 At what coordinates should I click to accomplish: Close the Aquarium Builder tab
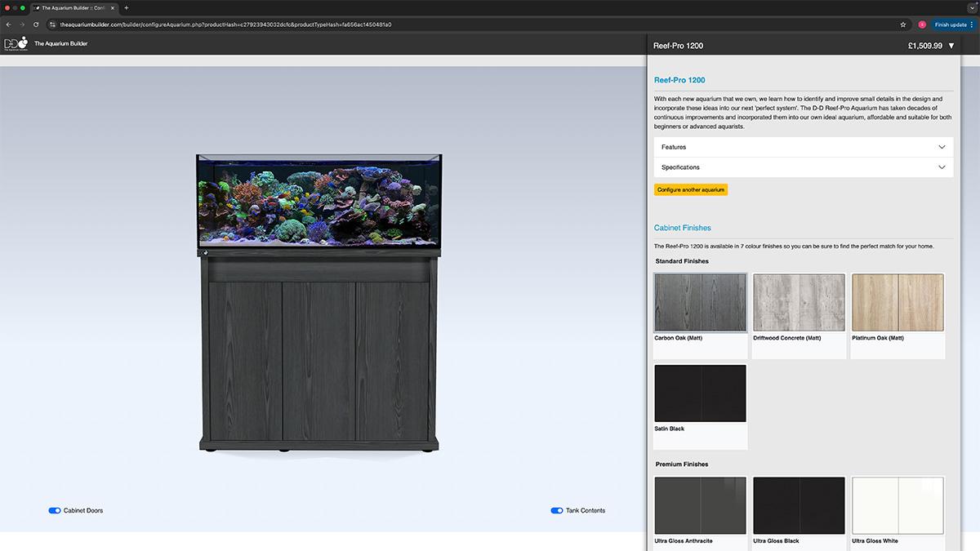(114, 7)
